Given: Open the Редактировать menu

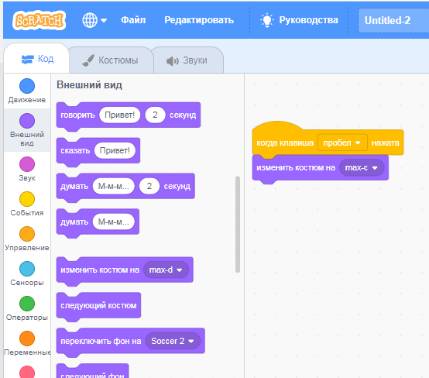Looking at the screenshot, I should (x=199, y=20).
